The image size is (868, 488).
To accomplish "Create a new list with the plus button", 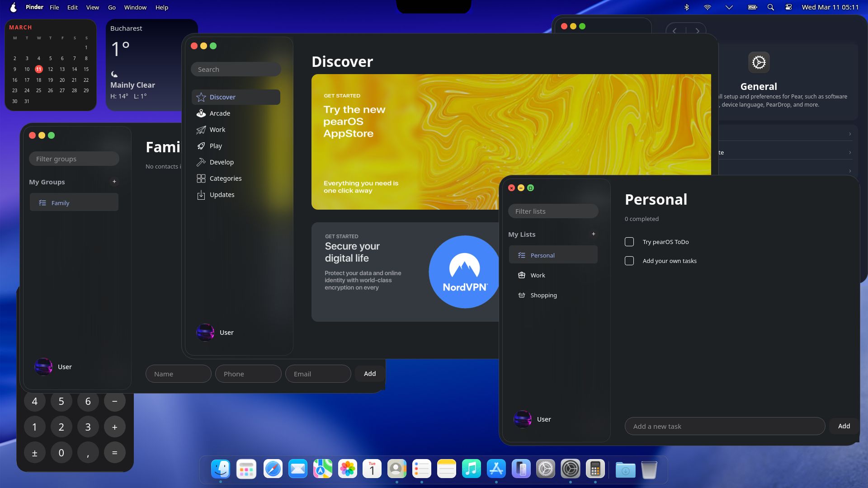I will point(594,234).
